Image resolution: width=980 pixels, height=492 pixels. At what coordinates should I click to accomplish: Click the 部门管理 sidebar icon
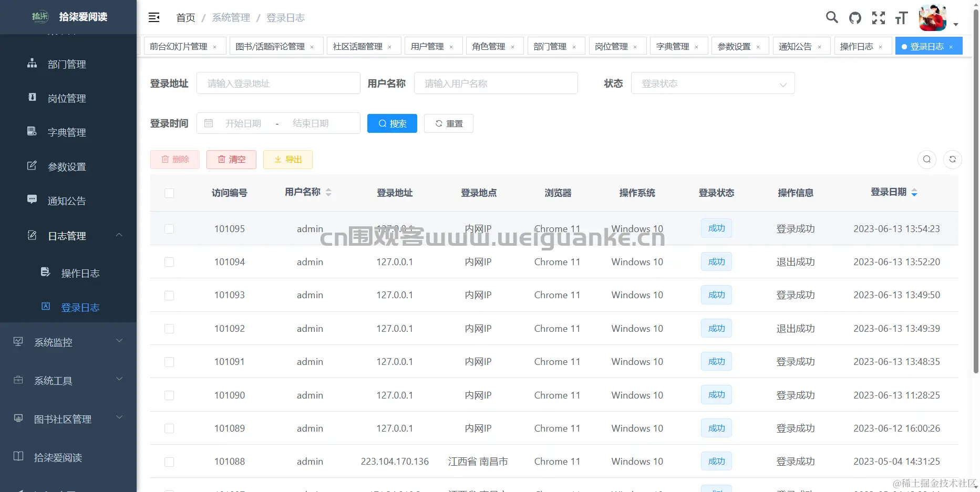click(x=32, y=64)
